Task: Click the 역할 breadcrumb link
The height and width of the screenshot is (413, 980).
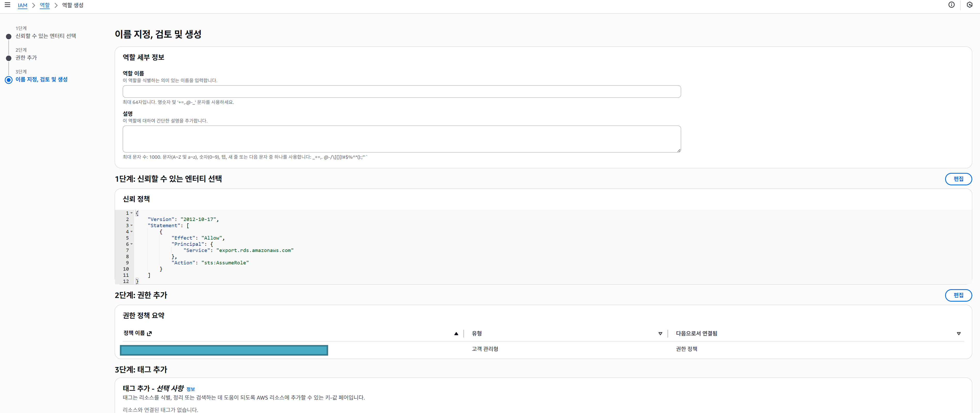Action: (44, 5)
